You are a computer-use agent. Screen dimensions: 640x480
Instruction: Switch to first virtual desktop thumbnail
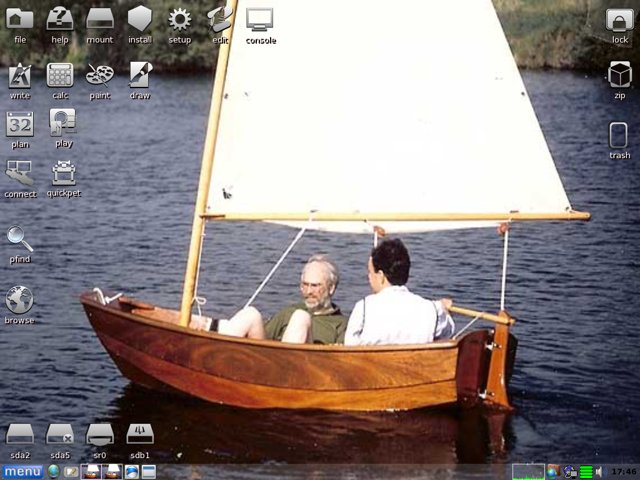[91, 472]
